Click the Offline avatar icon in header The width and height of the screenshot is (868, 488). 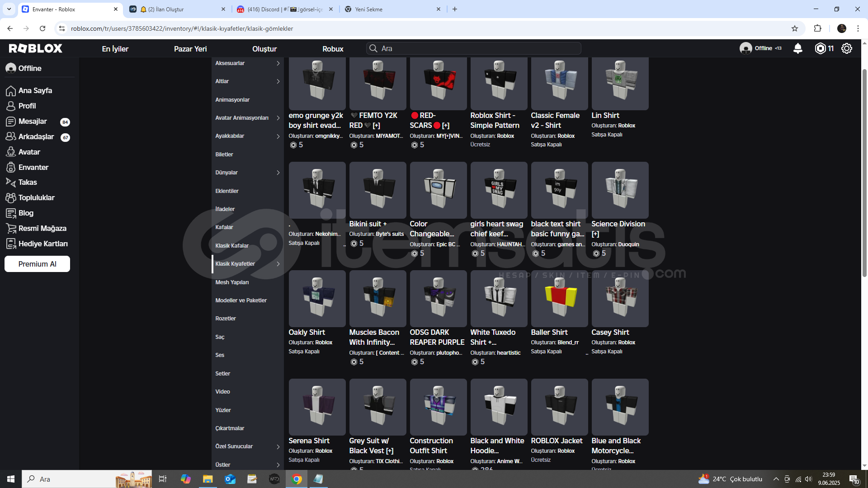(x=745, y=48)
